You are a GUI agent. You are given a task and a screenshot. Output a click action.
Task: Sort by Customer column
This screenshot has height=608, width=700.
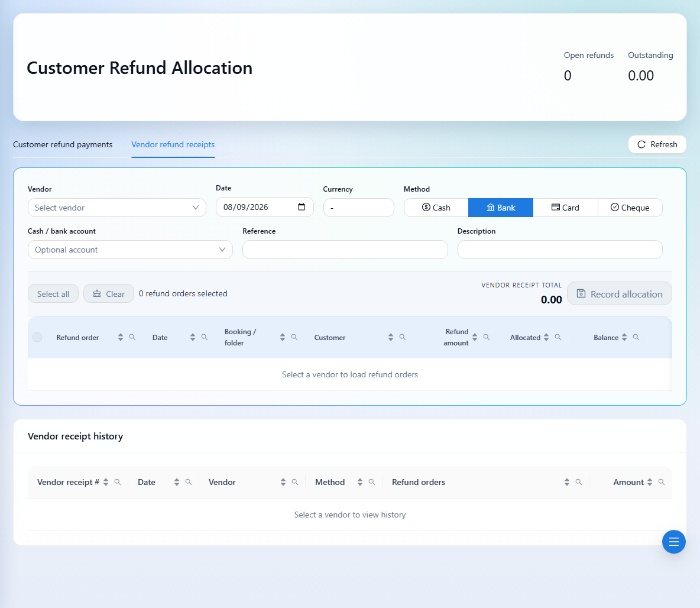pos(391,337)
